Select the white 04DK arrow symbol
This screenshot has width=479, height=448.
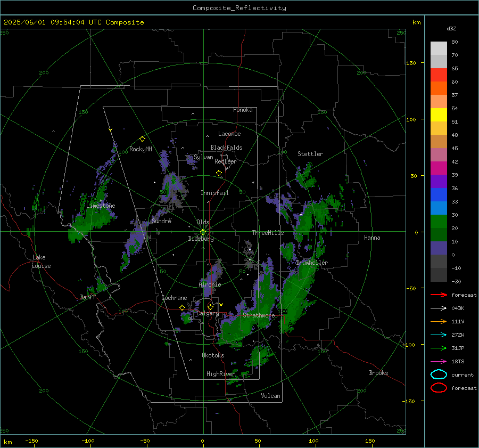(439, 308)
